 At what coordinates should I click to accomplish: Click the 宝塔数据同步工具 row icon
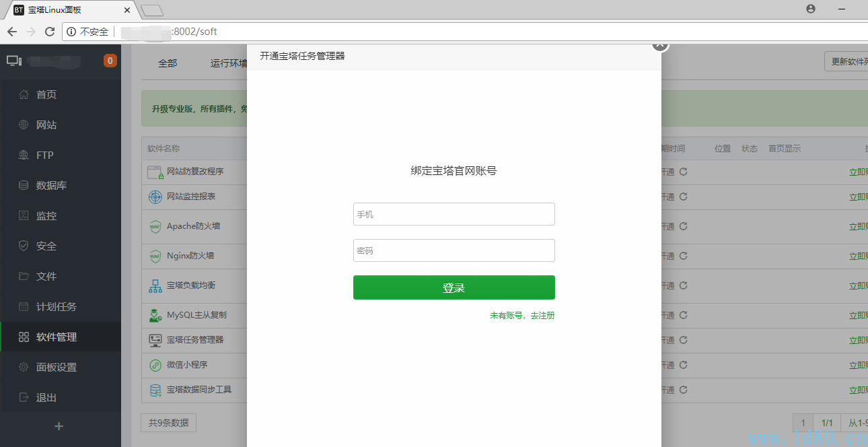coord(155,390)
